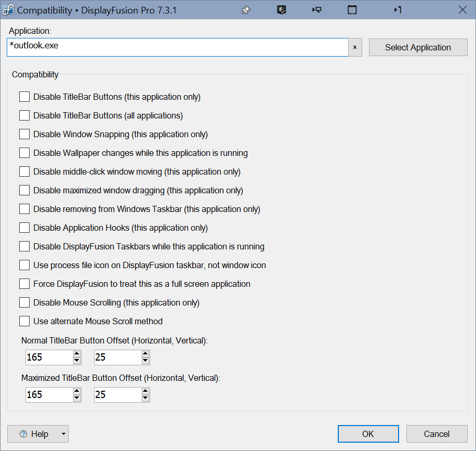476x451 pixels.
Task: Open the Help button dropdown arrow
Action: [x=62, y=434]
